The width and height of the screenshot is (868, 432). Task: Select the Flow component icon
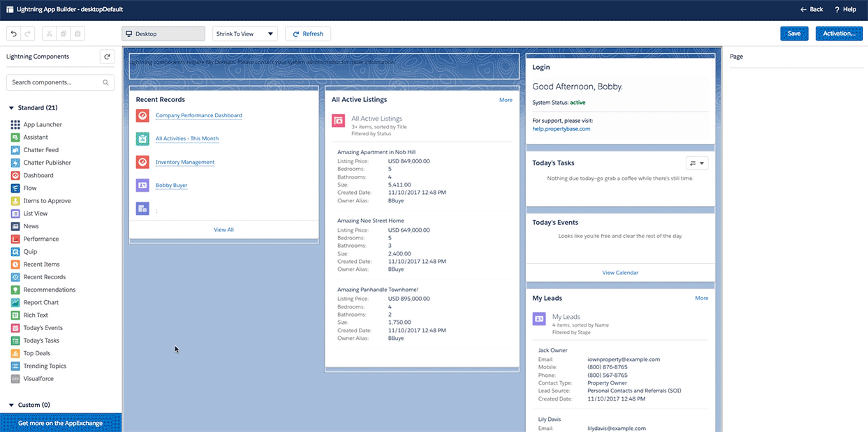(x=15, y=188)
